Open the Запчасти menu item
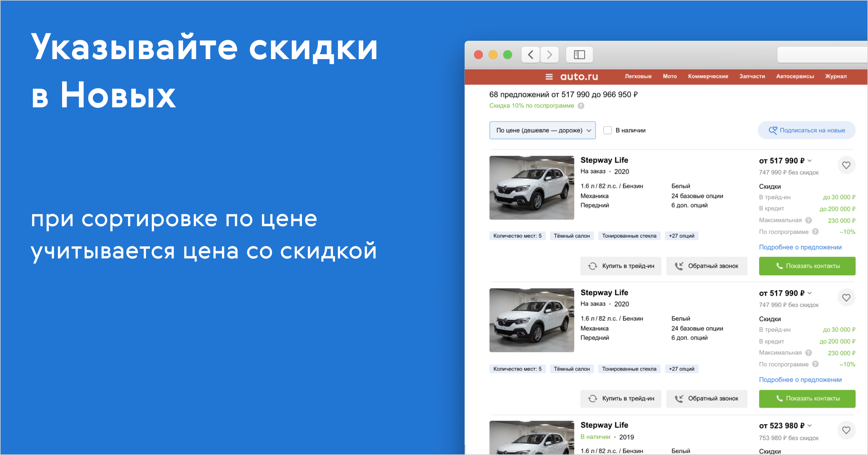The height and width of the screenshot is (455, 868). point(752,77)
